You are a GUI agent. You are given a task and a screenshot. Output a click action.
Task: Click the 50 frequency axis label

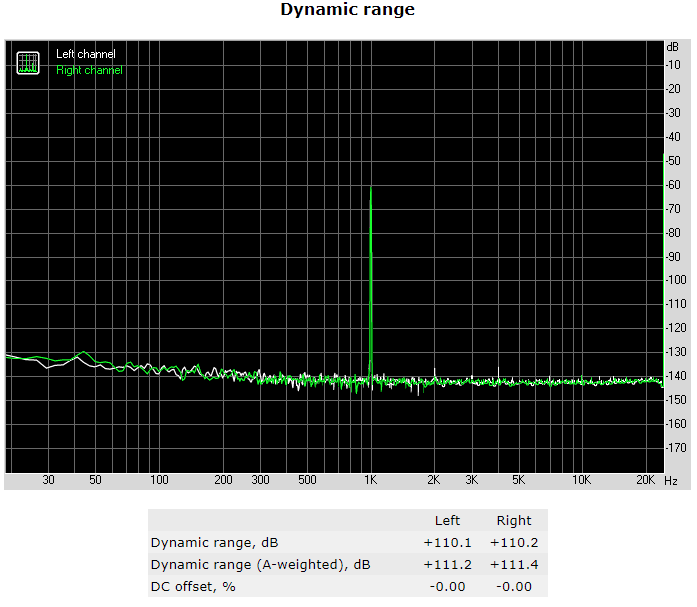[x=95, y=480]
